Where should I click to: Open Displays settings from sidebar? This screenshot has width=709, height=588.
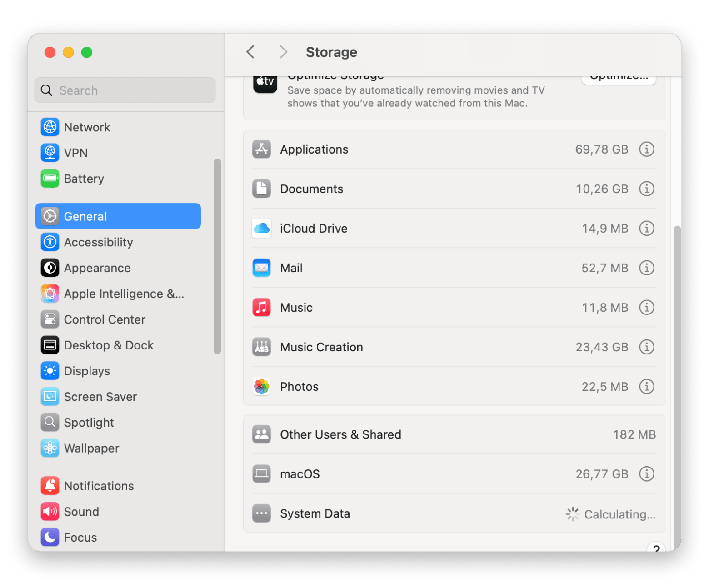(x=87, y=371)
